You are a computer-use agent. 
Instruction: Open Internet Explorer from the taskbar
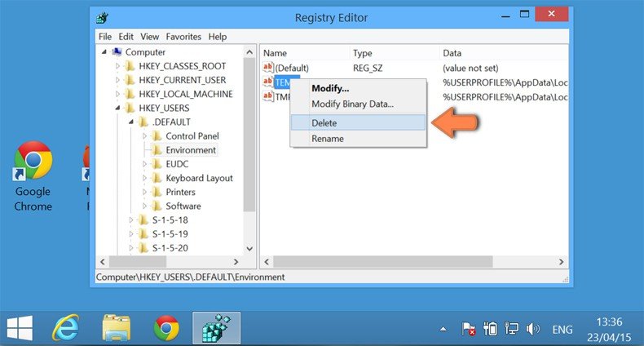(x=66, y=328)
